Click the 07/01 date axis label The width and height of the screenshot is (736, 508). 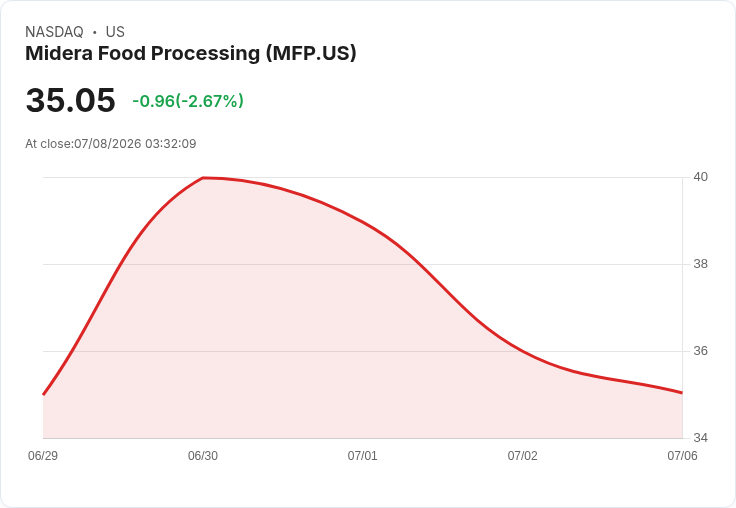[x=362, y=456]
